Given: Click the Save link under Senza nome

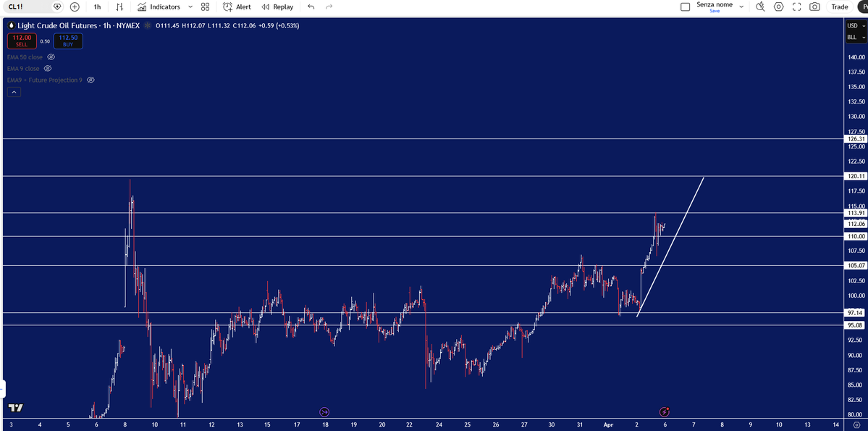Looking at the screenshot, I should (x=715, y=12).
